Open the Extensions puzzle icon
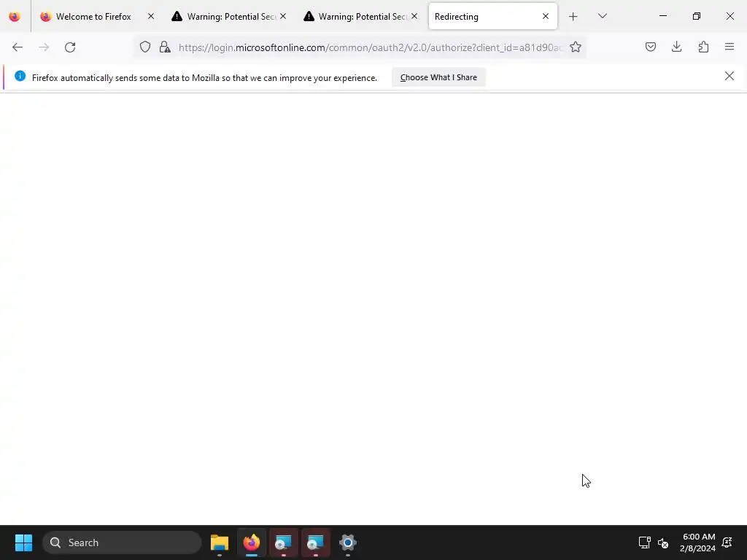The height and width of the screenshot is (560, 747). click(704, 47)
